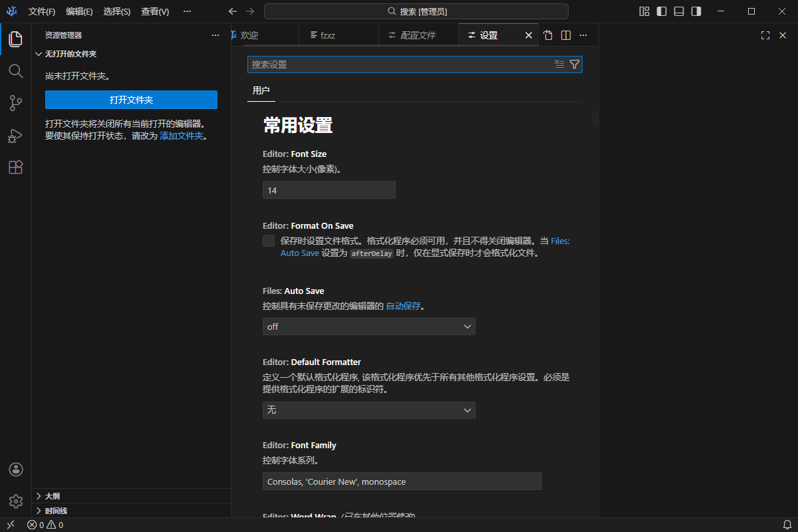Open the Editor: Default Formatter dropdown
The width and height of the screenshot is (798, 532).
point(368,410)
